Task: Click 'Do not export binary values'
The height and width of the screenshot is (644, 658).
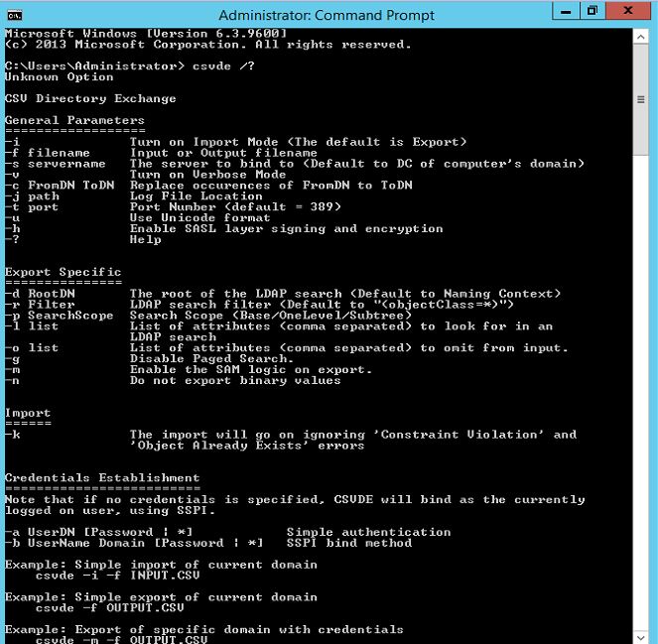Action: point(235,381)
